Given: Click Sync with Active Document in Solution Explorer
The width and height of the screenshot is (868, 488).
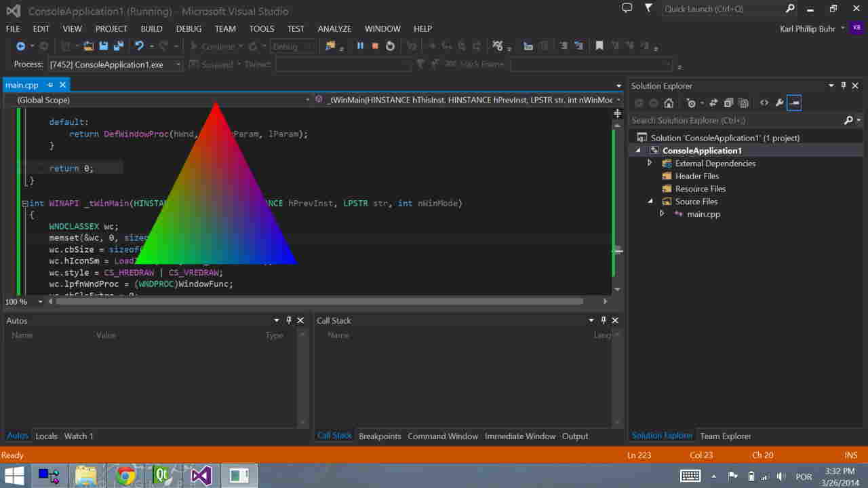Looking at the screenshot, I should [713, 103].
